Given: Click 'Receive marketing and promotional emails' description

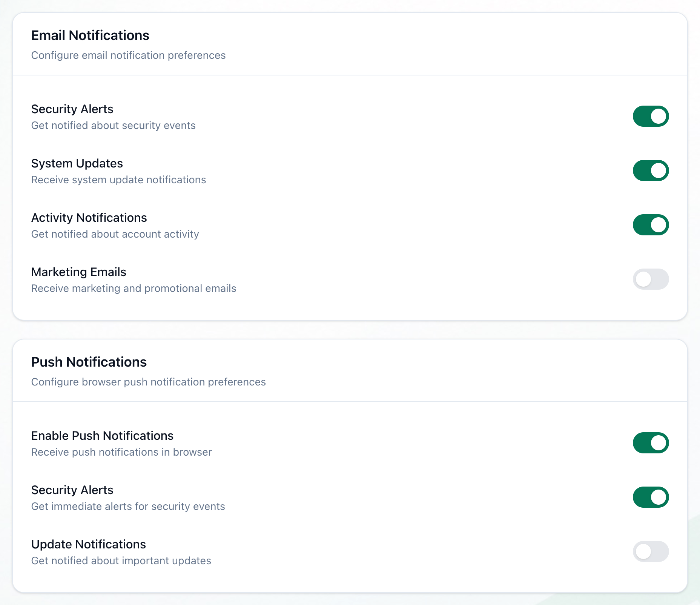Looking at the screenshot, I should [134, 289].
